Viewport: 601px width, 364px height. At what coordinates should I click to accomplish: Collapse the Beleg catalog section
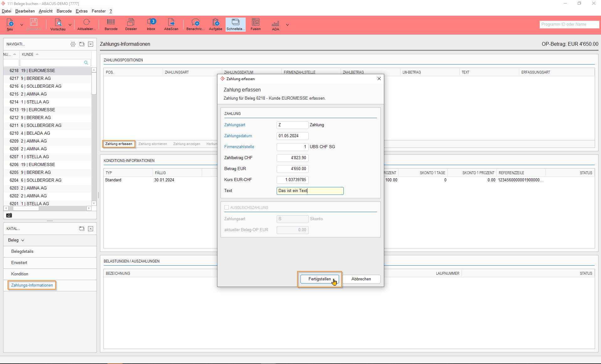(x=16, y=240)
